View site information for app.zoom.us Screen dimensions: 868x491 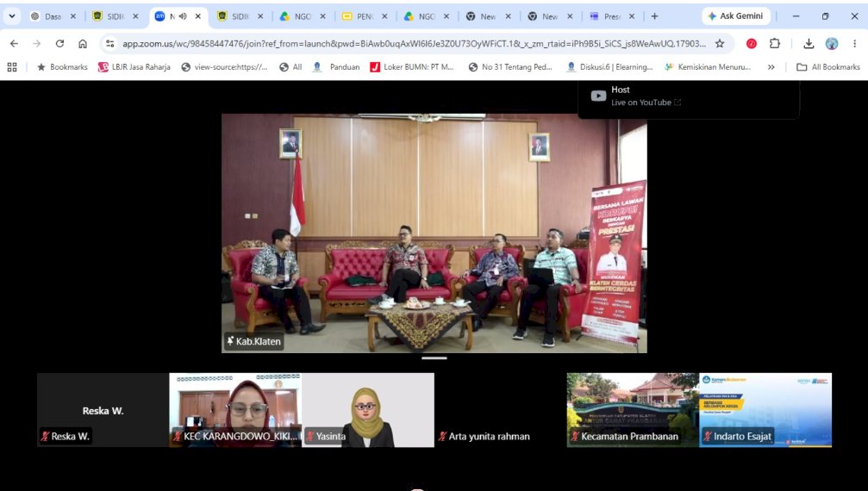coord(110,44)
